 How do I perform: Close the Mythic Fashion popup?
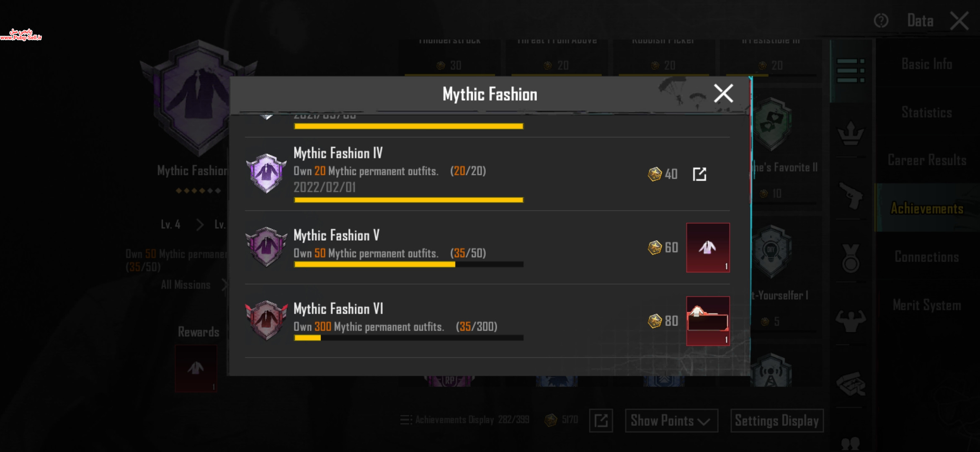tap(723, 93)
